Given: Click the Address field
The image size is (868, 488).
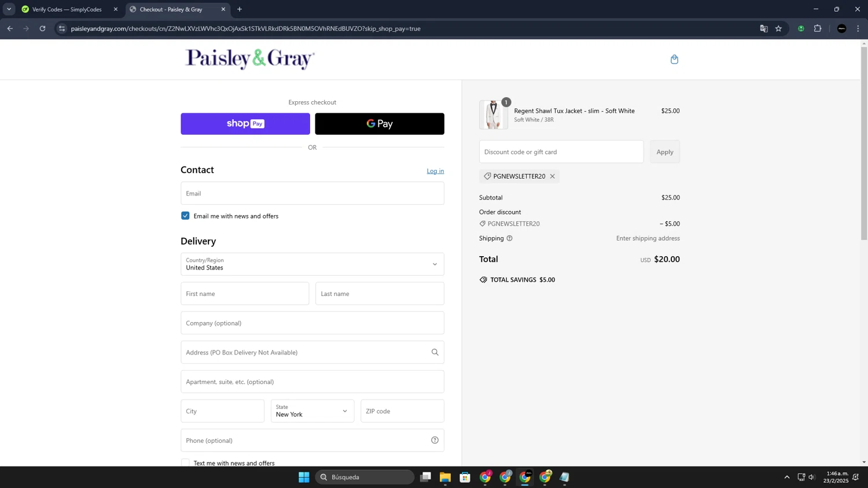Looking at the screenshot, I should 312,352.
